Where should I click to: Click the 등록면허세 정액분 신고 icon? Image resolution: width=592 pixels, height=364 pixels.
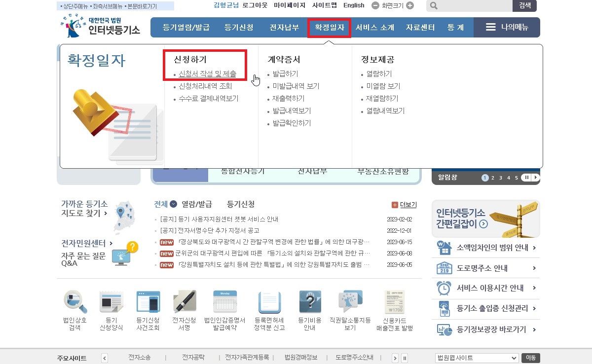coord(269,302)
